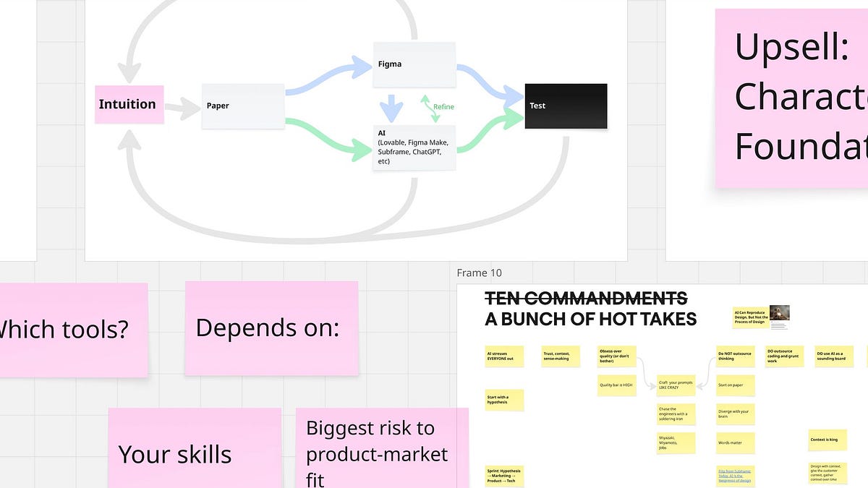Select the Figma box in the diagram
The height and width of the screenshot is (488, 868).
(x=414, y=64)
